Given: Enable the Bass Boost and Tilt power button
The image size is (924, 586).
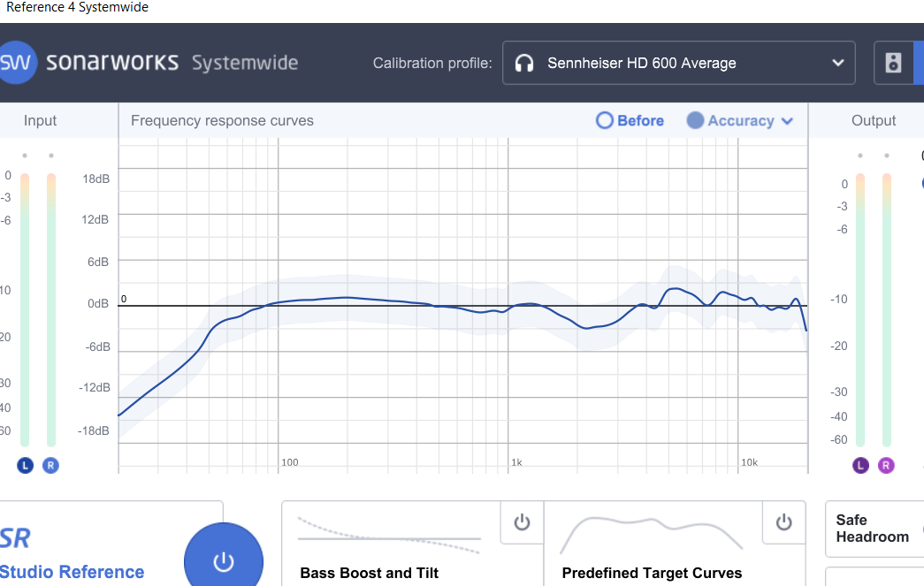Looking at the screenshot, I should tap(522, 522).
